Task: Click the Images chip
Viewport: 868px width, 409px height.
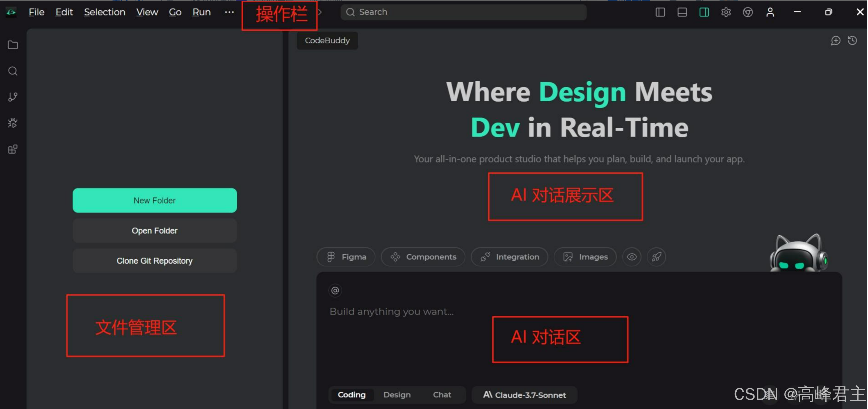Action: [x=585, y=257]
